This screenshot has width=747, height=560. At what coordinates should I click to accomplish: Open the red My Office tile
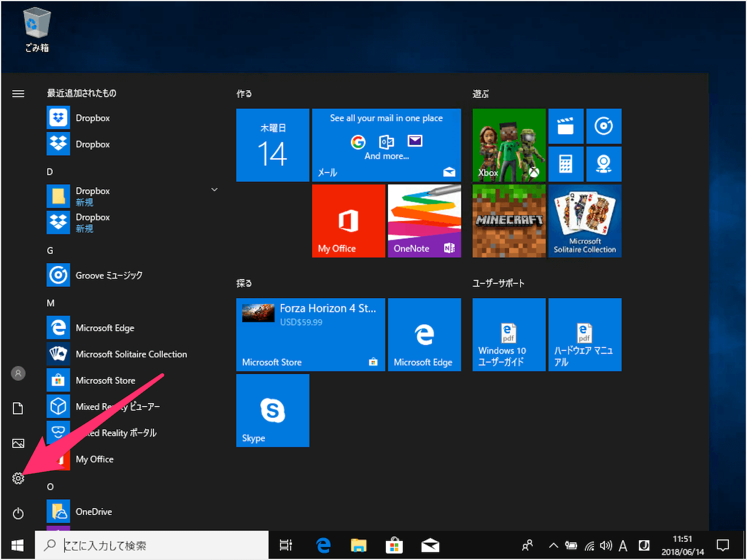pyautogui.click(x=348, y=221)
